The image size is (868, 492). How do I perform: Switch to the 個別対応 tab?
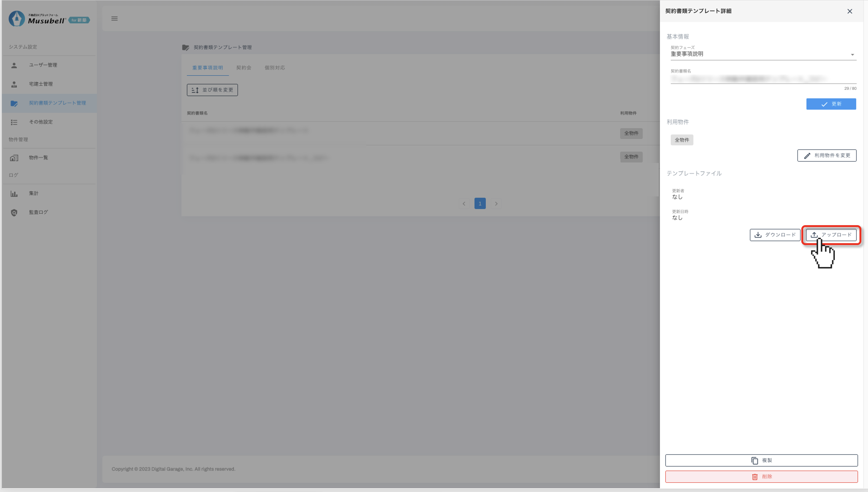[x=275, y=68]
